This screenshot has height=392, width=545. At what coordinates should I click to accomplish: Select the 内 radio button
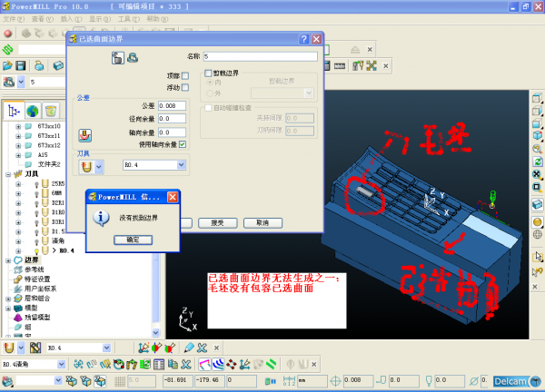tap(210, 83)
